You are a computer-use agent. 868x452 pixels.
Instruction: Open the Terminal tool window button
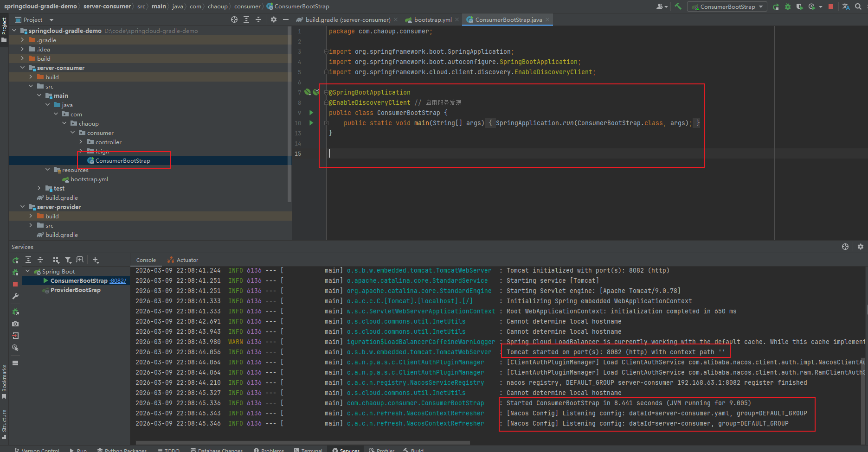point(308,450)
